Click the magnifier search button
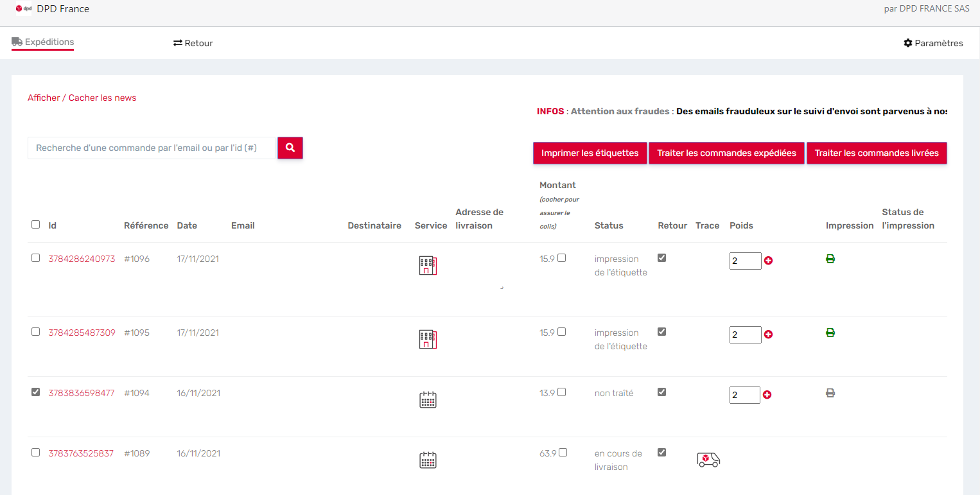980x495 pixels. 290,148
